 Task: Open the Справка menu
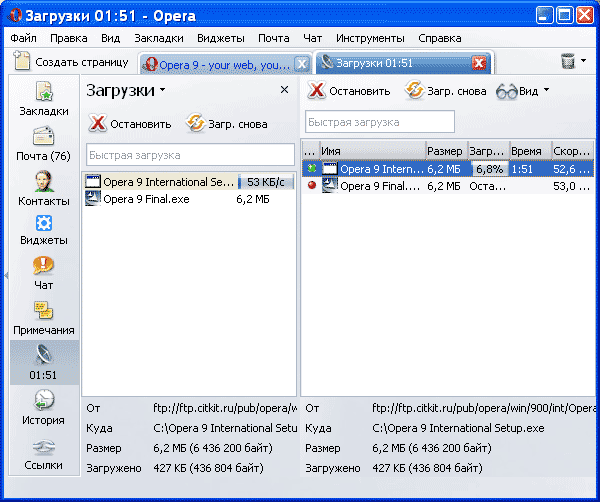[x=440, y=38]
